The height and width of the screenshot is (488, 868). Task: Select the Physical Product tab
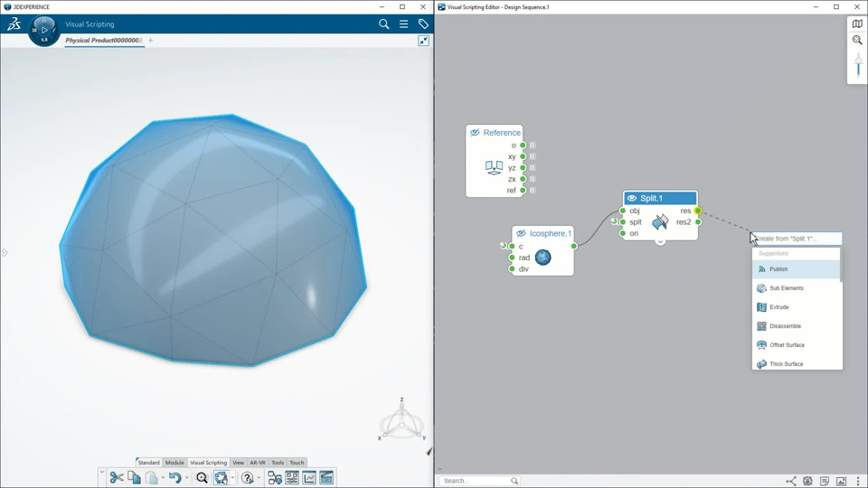(103, 41)
